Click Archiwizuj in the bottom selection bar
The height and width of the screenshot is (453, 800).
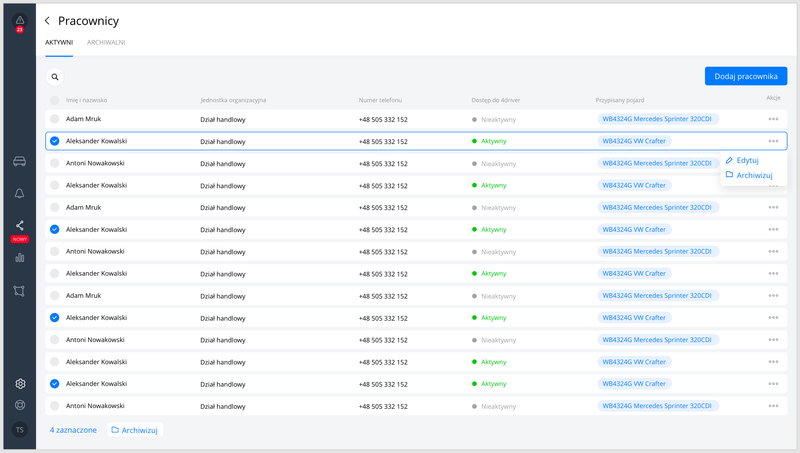click(134, 430)
